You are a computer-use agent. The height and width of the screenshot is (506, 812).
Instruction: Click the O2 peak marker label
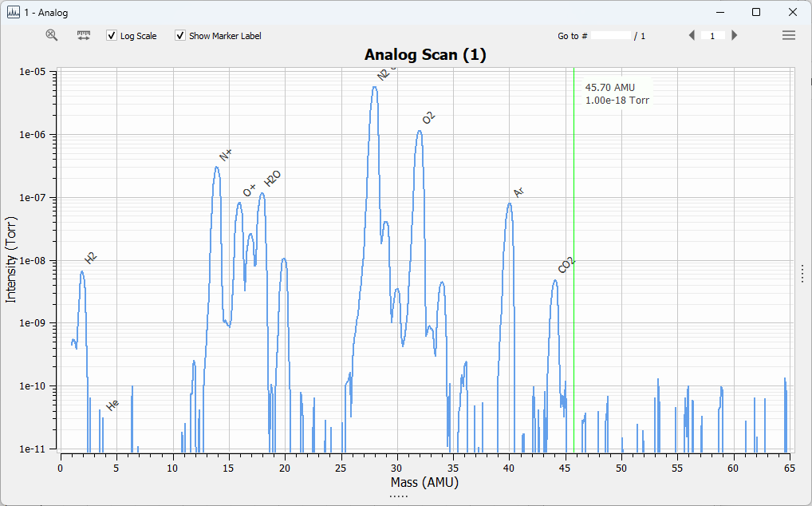pyautogui.click(x=428, y=118)
